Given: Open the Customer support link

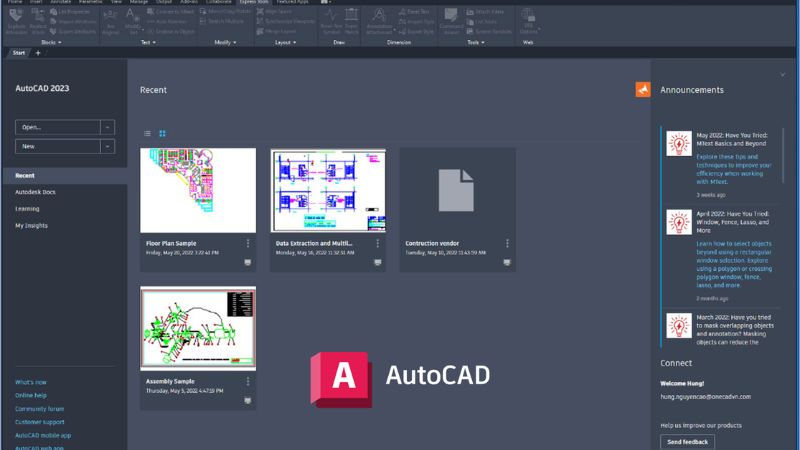Looking at the screenshot, I should click(x=40, y=422).
